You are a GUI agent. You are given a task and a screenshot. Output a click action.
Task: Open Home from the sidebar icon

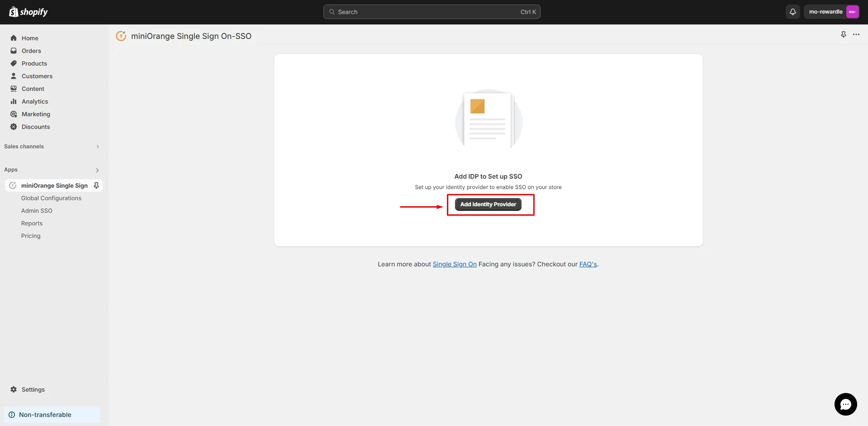coord(13,38)
